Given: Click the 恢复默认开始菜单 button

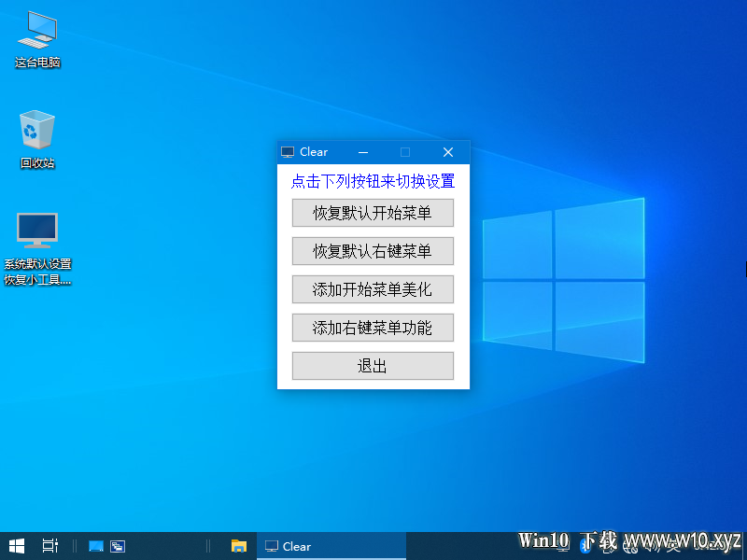Looking at the screenshot, I should click(373, 213).
